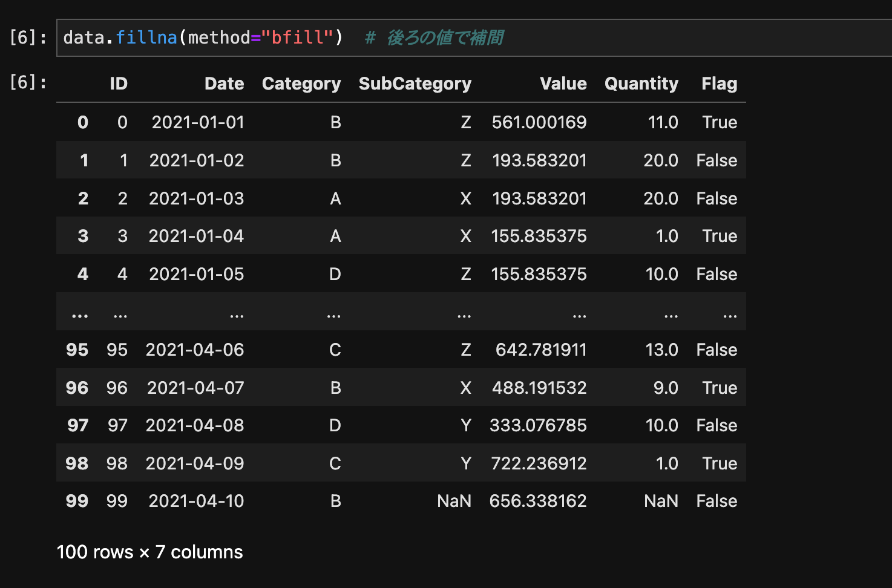Click the value 193.583201 in row 2021-01-03

[540, 198]
